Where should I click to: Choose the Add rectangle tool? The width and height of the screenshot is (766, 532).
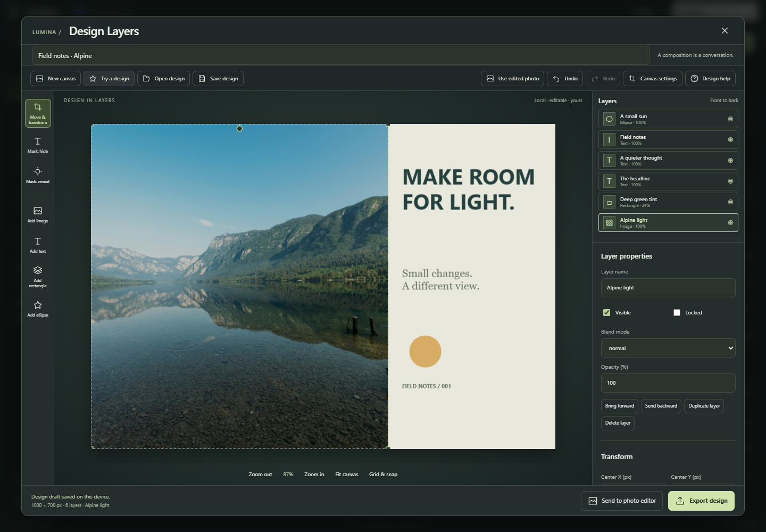[x=38, y=277]
